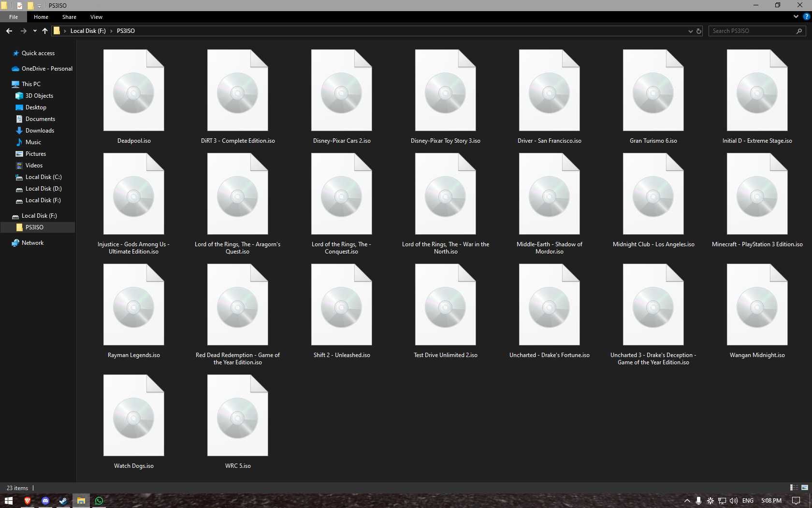Select Lord of the Rings War in the North.iso
812x508 pixels.
coord(445,194)
